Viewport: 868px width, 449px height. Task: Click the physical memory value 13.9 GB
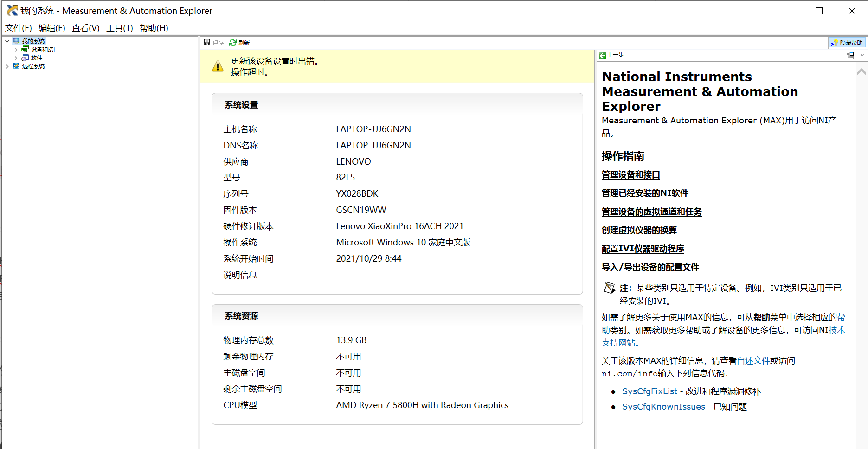tap(351, 340)
